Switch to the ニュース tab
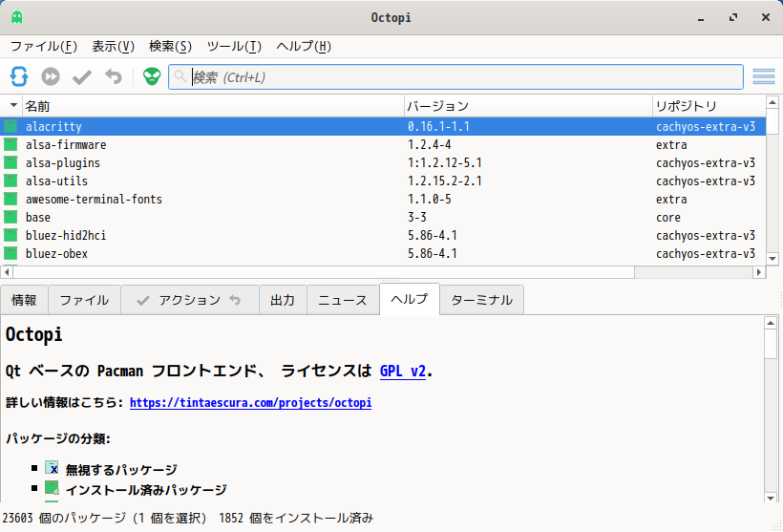This screenshot has width=783, height=532. (x=343, y=300)
